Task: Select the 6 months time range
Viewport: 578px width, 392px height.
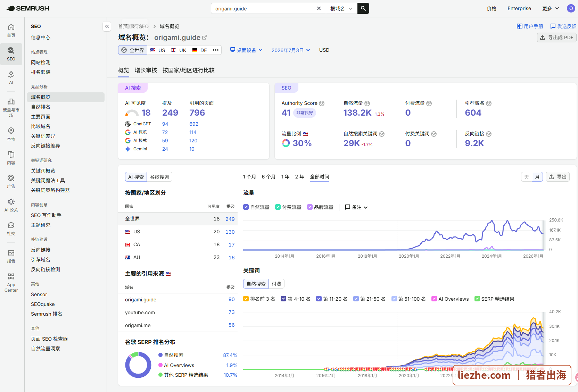Action: tap(269, 177)
